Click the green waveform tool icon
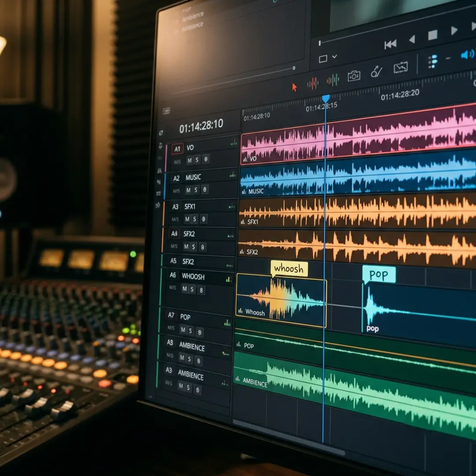476x476 pixels. click(333, 80)
